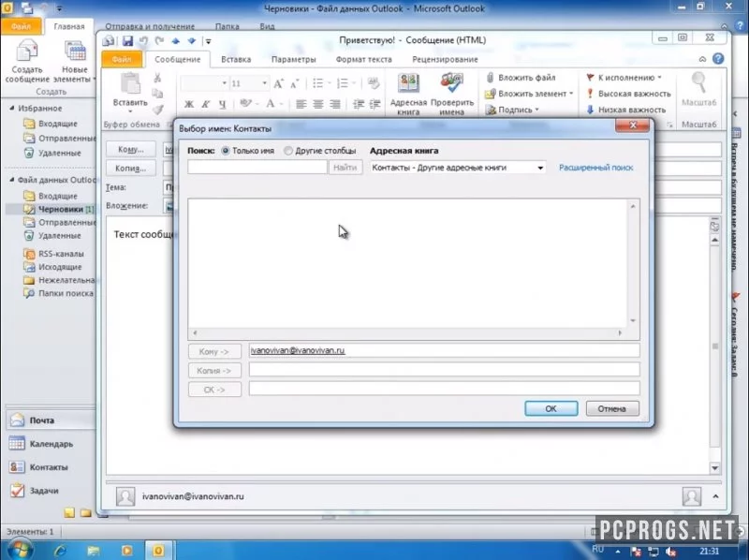This screenshot has width=749, height=560.
Task: Click the Кому recipients field with ivanovivan address
Action: (x=444, y=350)
